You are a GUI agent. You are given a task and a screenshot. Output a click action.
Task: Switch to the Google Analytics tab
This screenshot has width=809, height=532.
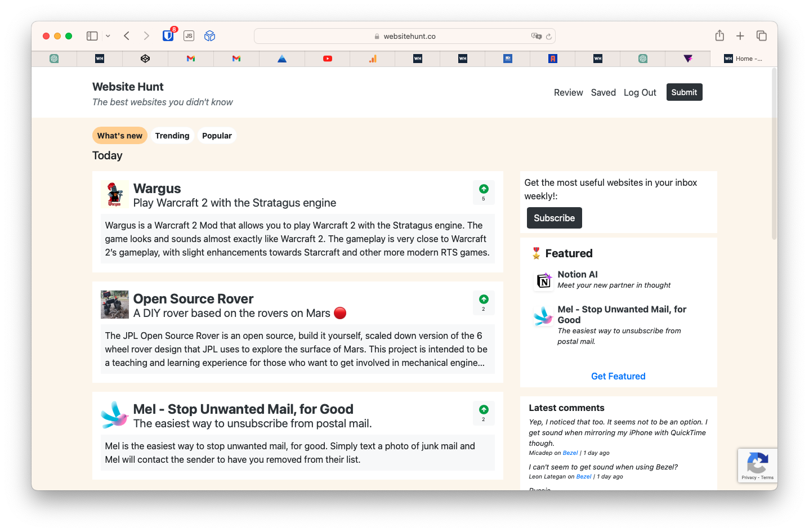[373, 59]
